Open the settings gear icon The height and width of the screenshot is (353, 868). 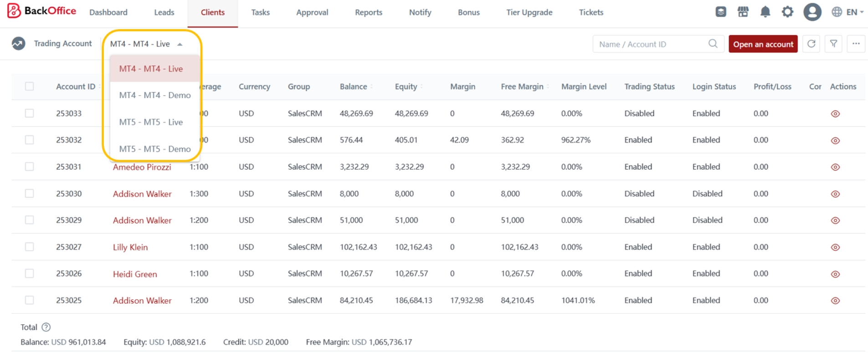point(787,12)
